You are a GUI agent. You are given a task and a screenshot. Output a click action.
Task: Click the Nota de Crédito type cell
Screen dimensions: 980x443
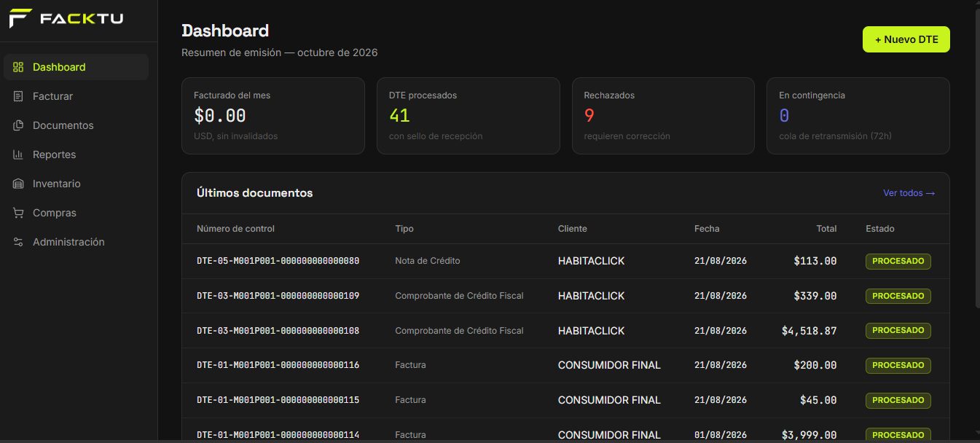click(428, 261)
